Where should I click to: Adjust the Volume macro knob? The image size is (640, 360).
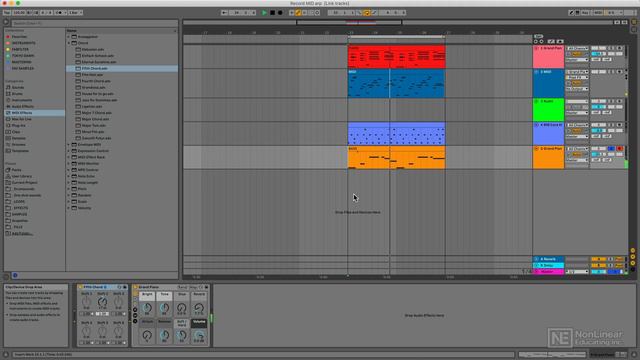click(x=199, y=335)
